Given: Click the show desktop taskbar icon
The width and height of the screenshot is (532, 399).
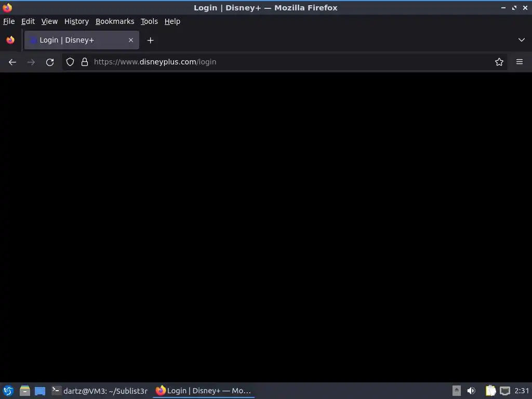Looking at the screenshot, I should coord(40,391).
